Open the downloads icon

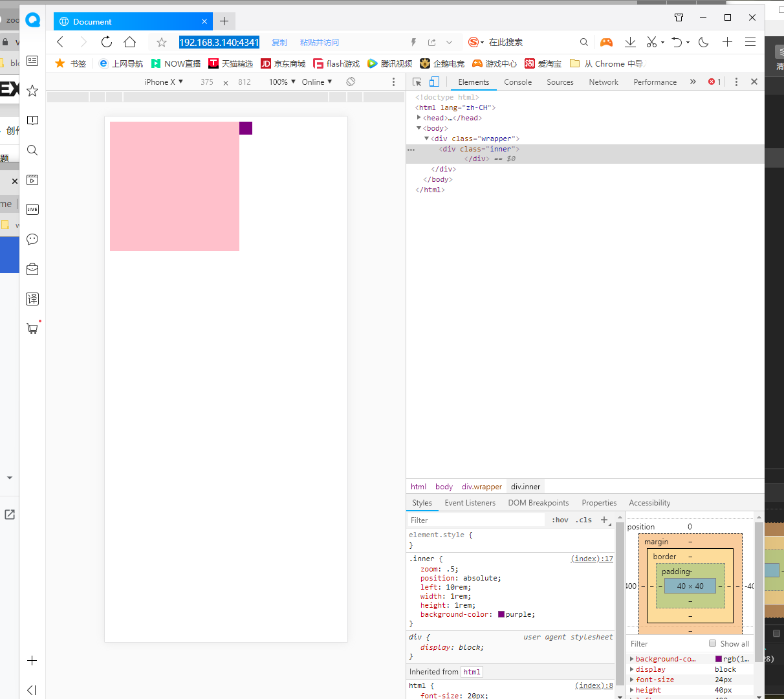630,42
